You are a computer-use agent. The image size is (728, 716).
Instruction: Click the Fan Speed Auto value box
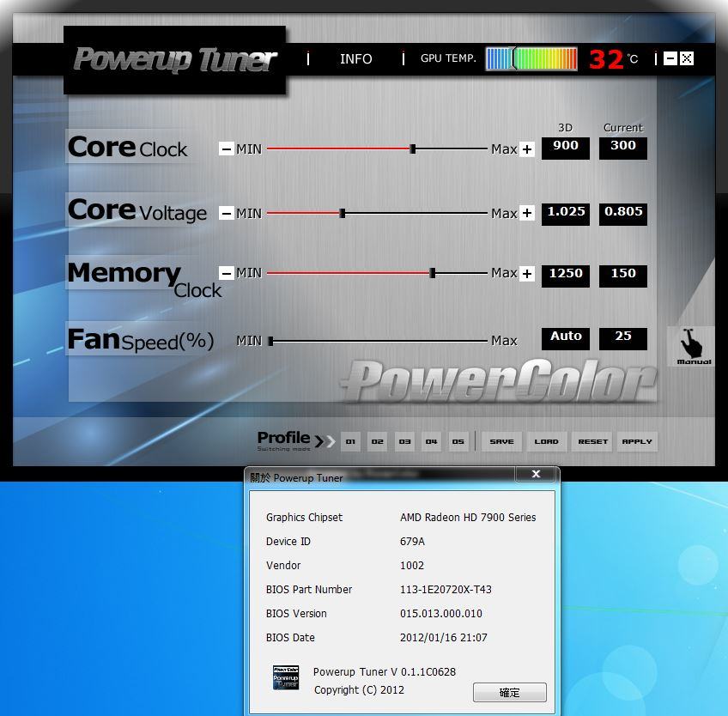[566, 338]
